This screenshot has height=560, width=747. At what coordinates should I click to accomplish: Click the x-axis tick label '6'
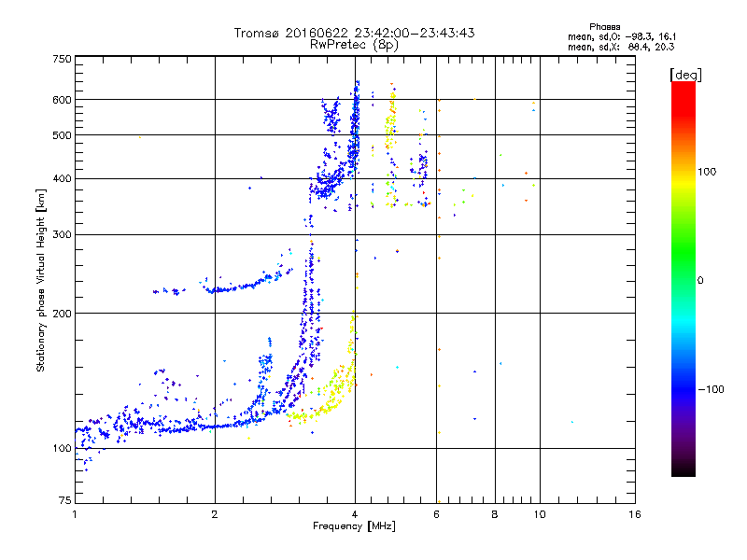pyautogui.click(x=436, y=514)
